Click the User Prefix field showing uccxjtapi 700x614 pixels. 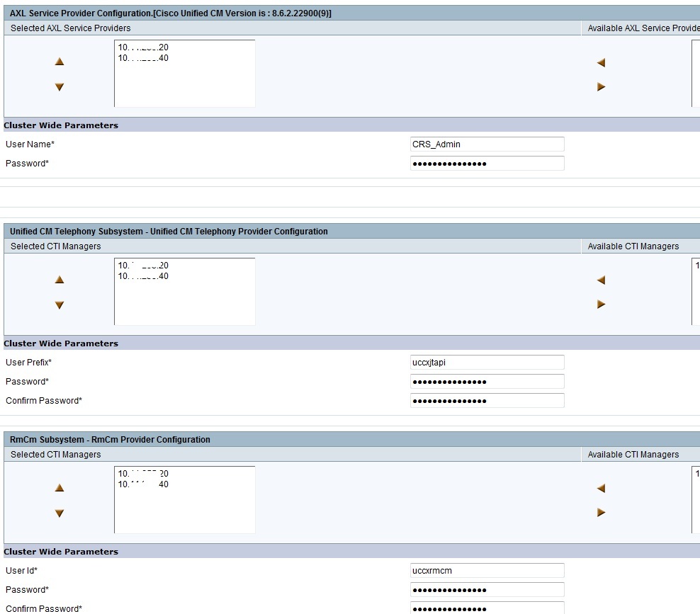[x=487, y=362]
